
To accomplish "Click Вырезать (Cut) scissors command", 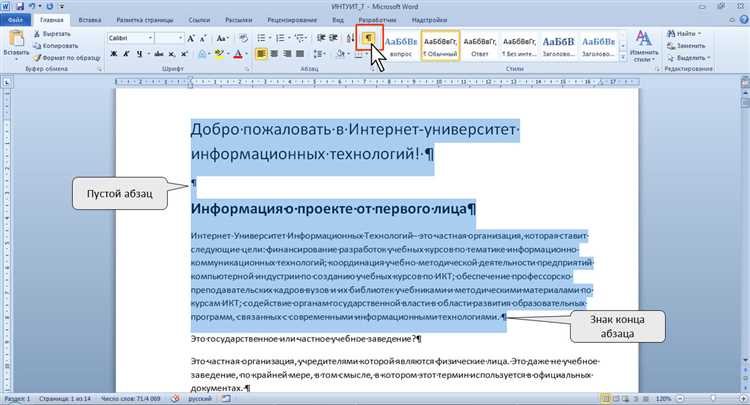I will 52,34.
